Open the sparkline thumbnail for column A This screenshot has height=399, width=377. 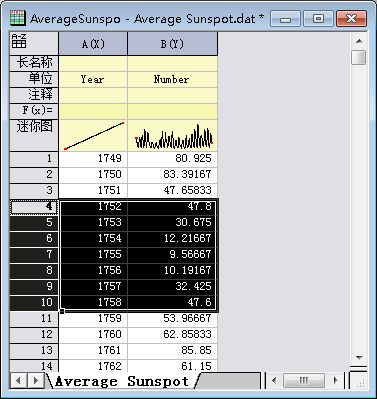pos(93,135)
